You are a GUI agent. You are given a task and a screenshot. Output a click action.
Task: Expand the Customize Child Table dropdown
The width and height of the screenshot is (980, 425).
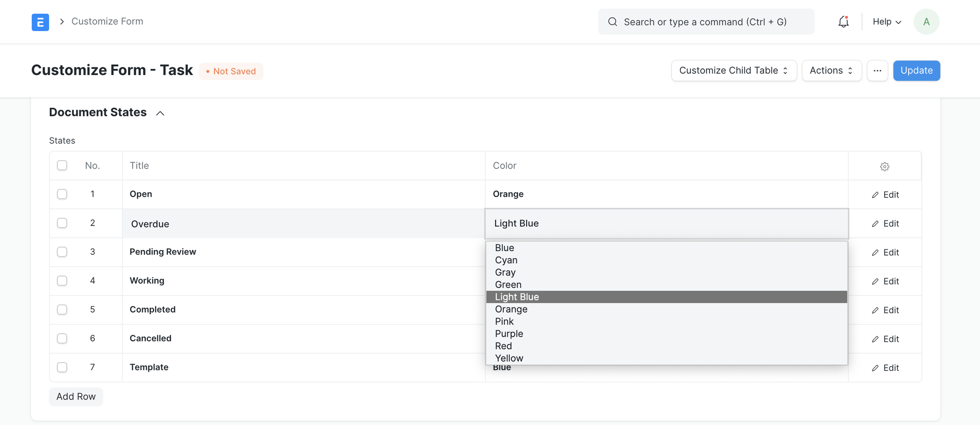coord(733,71)
